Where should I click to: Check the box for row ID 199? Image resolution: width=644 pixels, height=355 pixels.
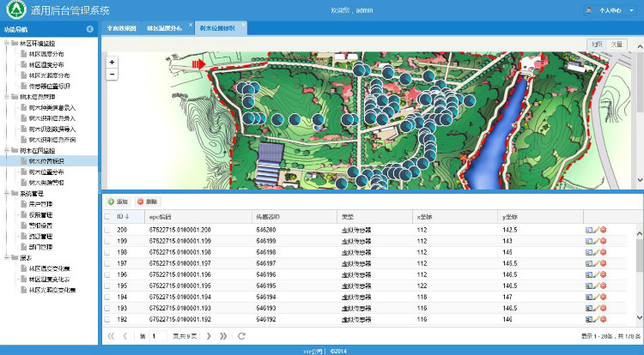pos(107,241)
